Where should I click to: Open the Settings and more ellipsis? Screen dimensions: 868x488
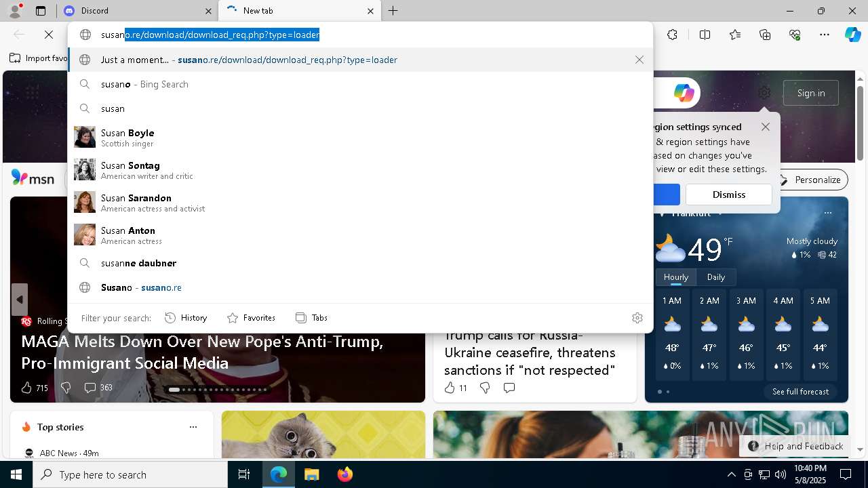click(825, 35)
